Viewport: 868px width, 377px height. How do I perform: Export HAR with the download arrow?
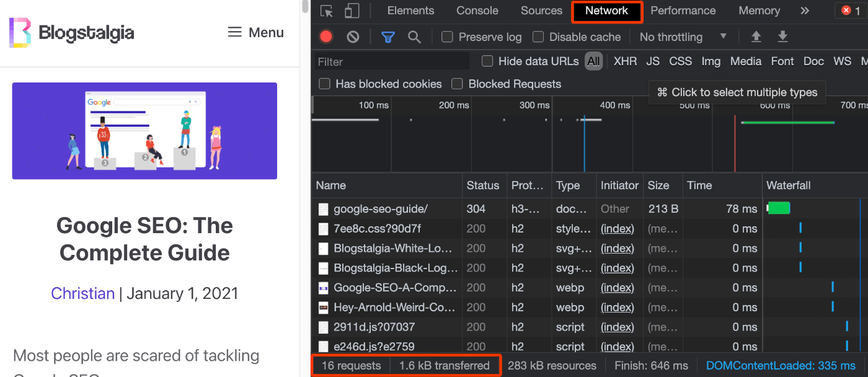(x=783, y=37)
